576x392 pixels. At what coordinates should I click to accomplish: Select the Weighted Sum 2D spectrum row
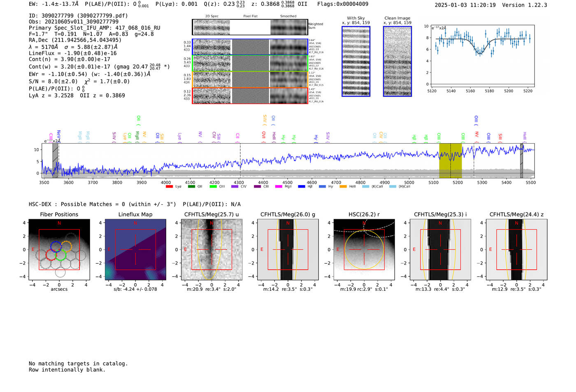[x=250, y=27]
